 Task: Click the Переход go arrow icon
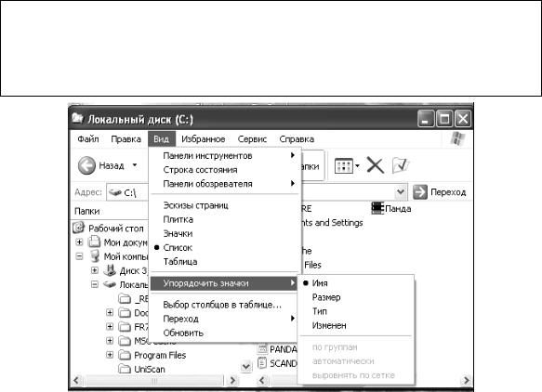point(420,192)
